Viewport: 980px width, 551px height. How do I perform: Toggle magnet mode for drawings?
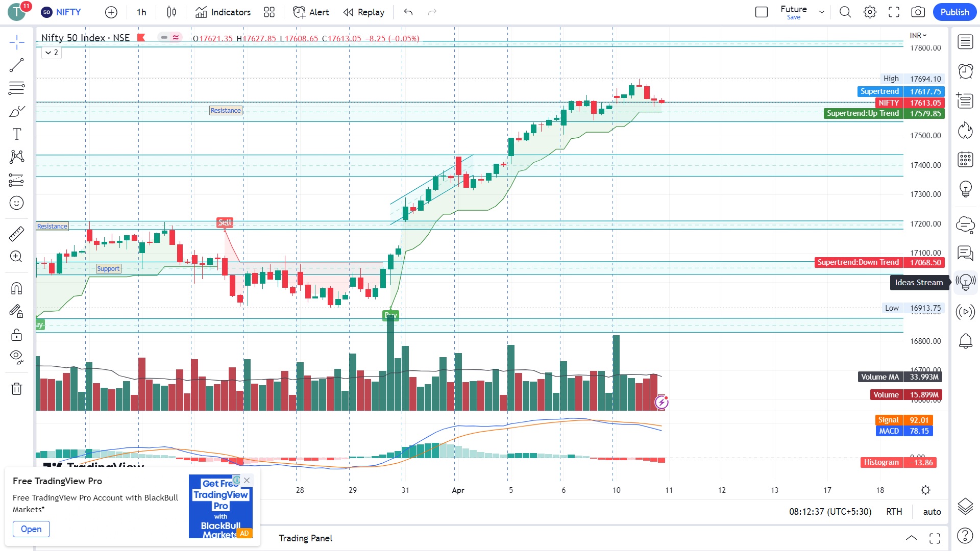[17, 288]
